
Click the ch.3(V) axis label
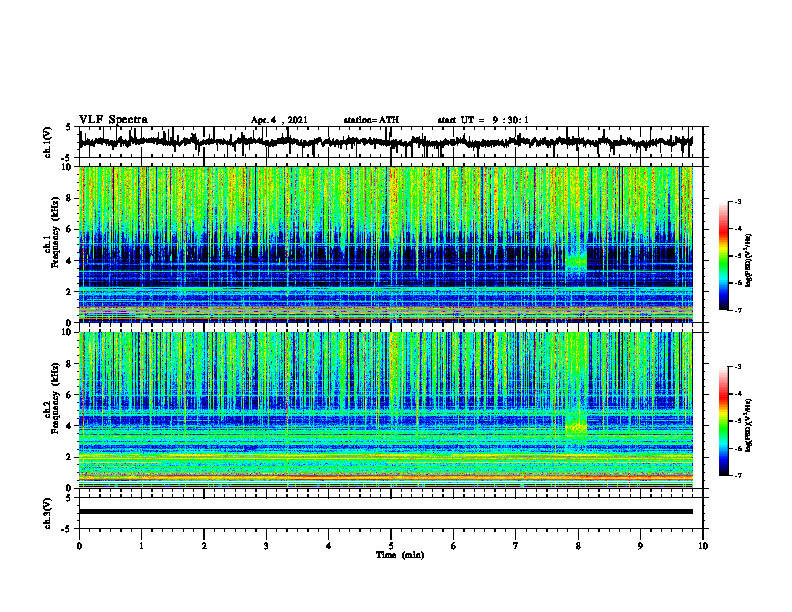pos(48,513)
